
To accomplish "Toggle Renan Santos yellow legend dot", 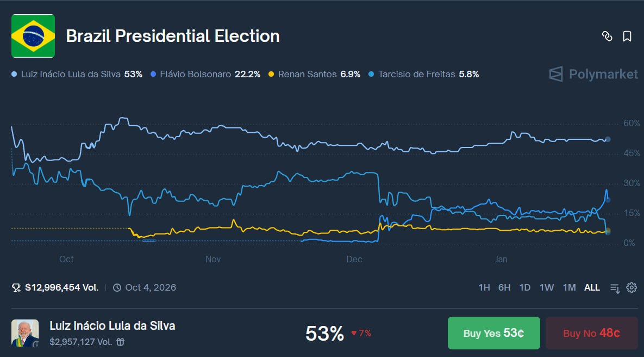I will tap(271, 74).
